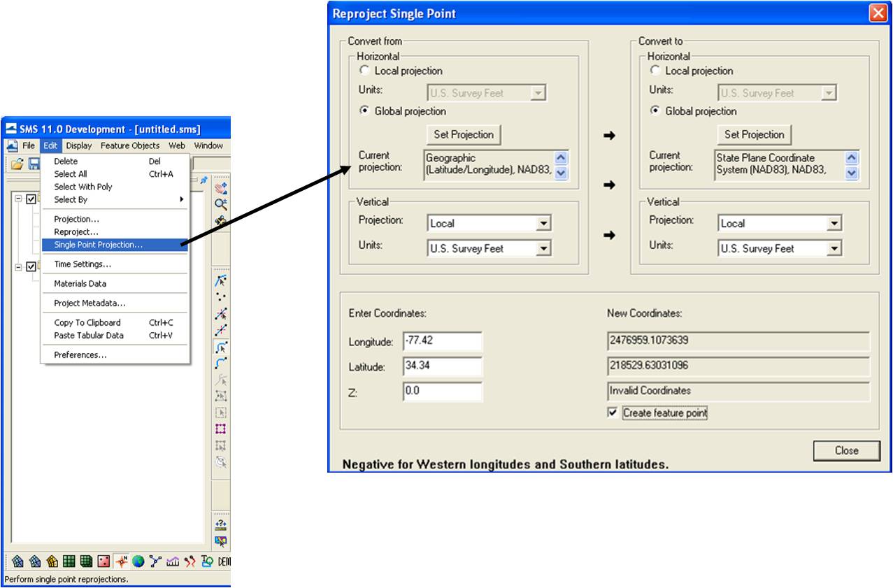Viewport: 893px width, 588px height.
Task: Choose the Create Feature Vertex tool
Action: [221, 330]
